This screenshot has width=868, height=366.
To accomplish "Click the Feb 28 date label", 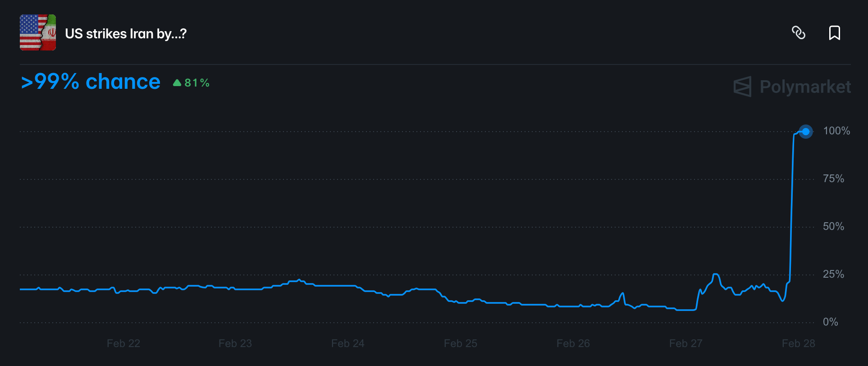I will click(798, 343).
